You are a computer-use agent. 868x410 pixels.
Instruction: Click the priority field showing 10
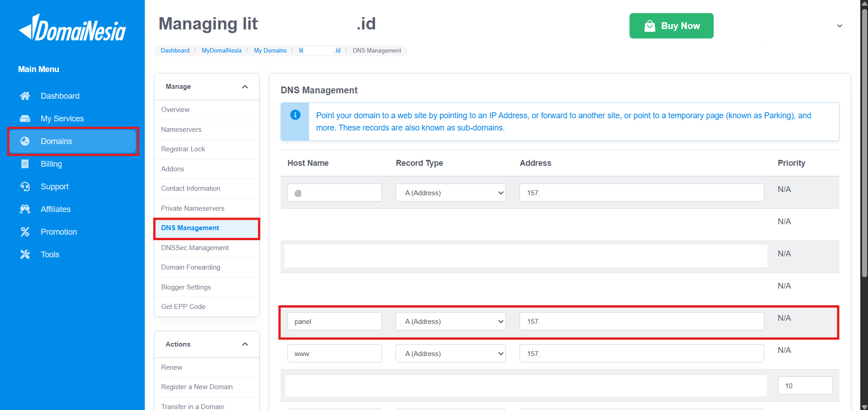(805, 386)
